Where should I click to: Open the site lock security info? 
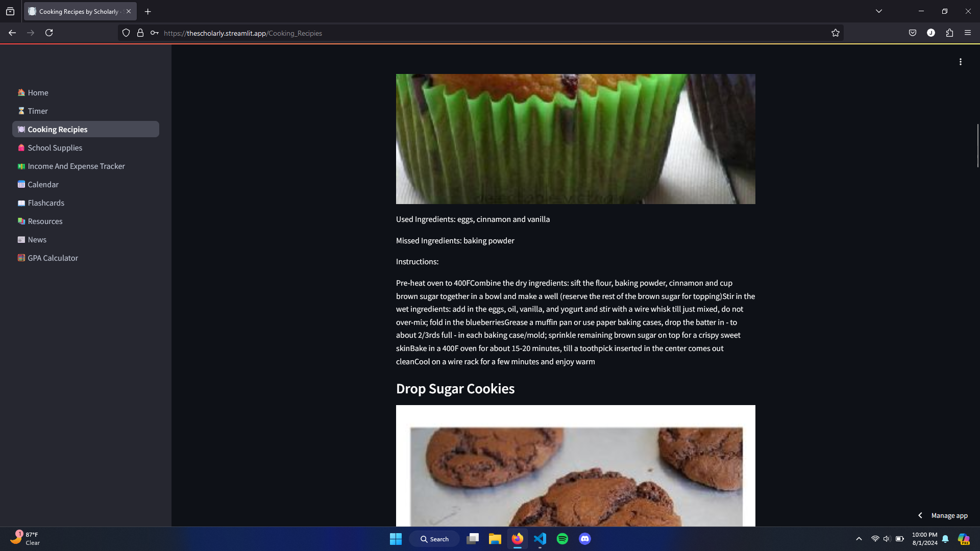point(140,33)
